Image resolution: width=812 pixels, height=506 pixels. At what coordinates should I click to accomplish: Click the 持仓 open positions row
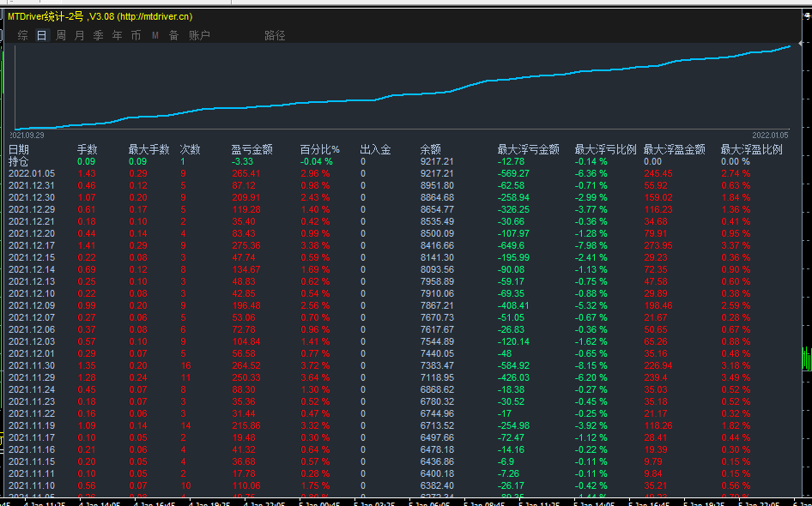[19, 161]
